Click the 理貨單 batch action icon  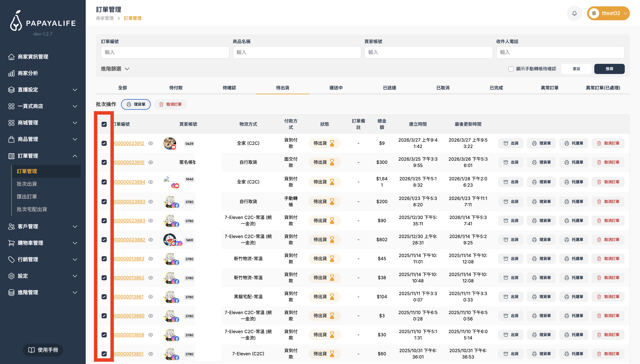tap(136, 104)
